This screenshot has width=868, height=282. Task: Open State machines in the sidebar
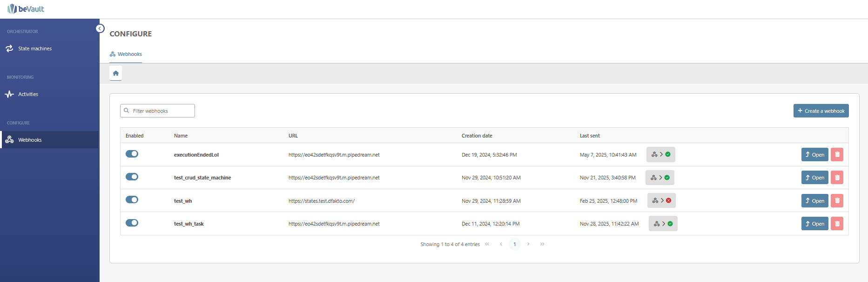click(x=35, y=48)
